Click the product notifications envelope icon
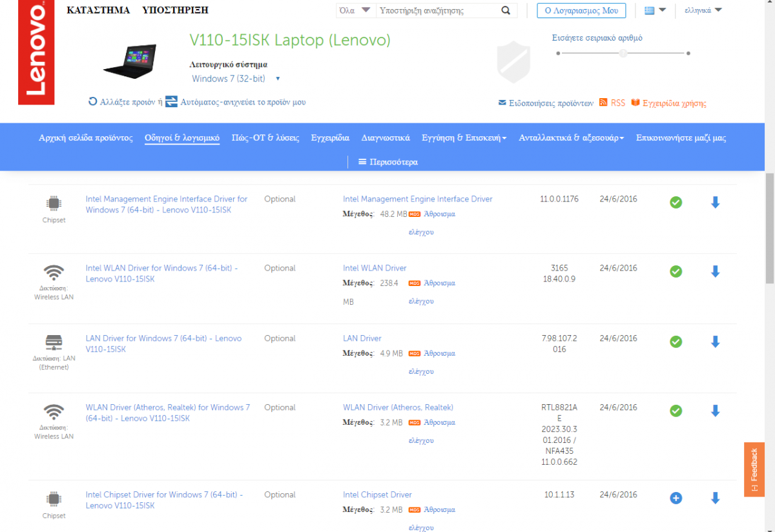The image size is (775, 532). (x=502, y=103)
